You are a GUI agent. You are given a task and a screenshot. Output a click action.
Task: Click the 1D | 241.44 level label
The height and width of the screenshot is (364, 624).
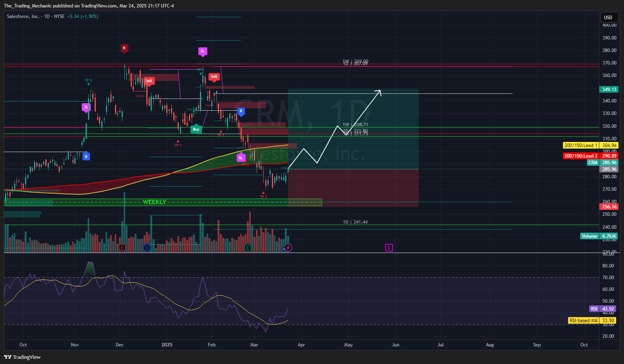coord(355,222)
